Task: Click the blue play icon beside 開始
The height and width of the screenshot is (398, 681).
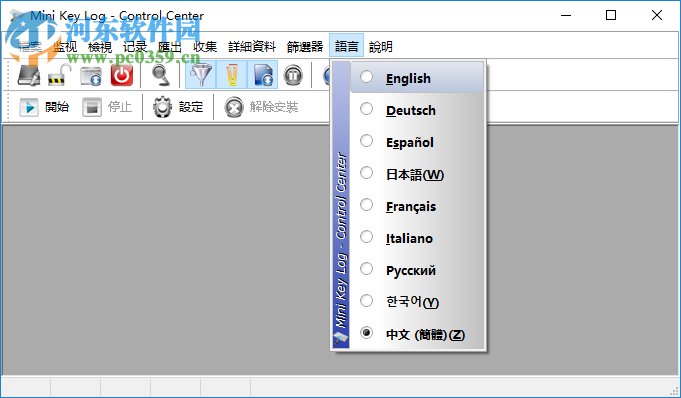Action: [29, 107]
